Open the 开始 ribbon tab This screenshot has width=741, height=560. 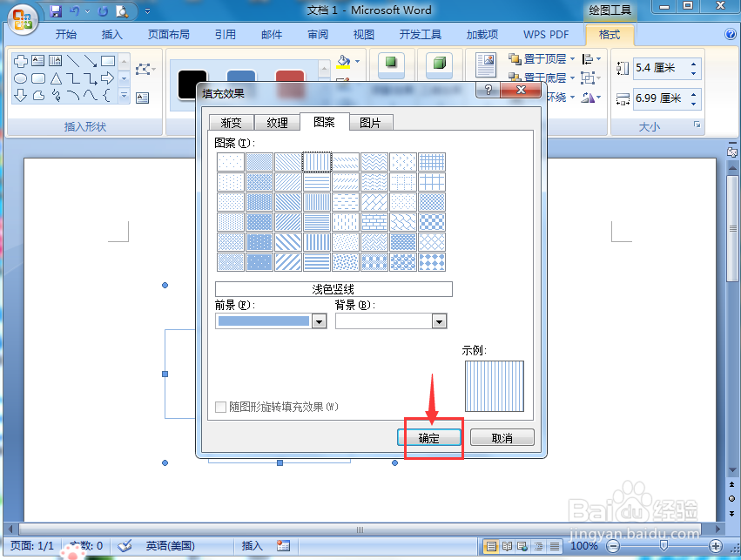[x=65, y=35]
